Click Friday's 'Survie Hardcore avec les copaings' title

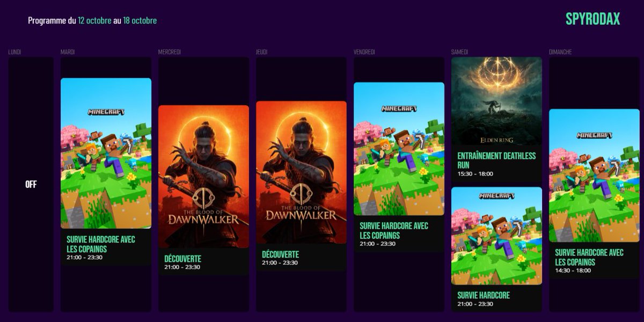click(x=394, y=231)
